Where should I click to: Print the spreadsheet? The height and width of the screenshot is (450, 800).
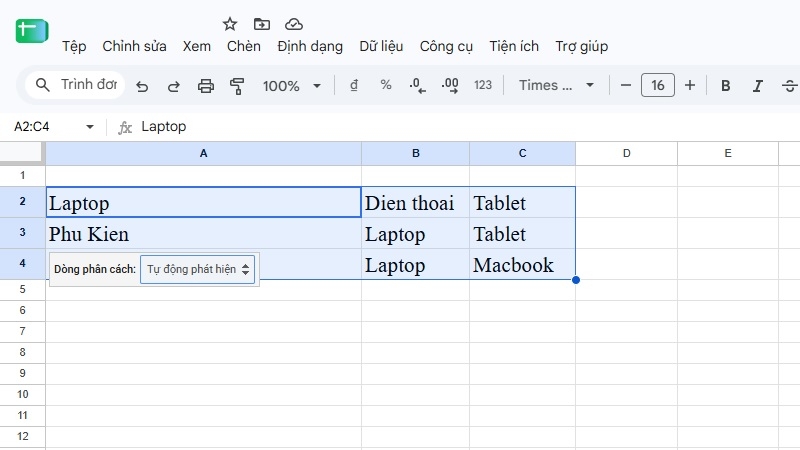[x=206, y=86]
